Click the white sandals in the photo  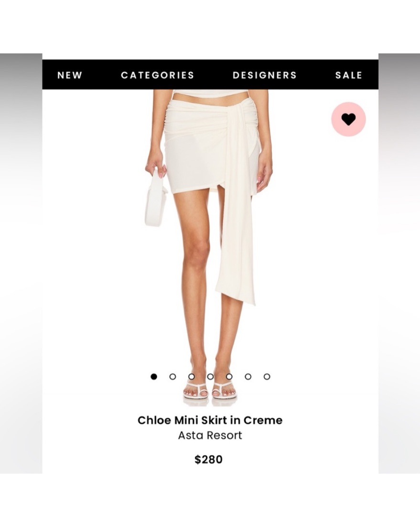(211, 391)
